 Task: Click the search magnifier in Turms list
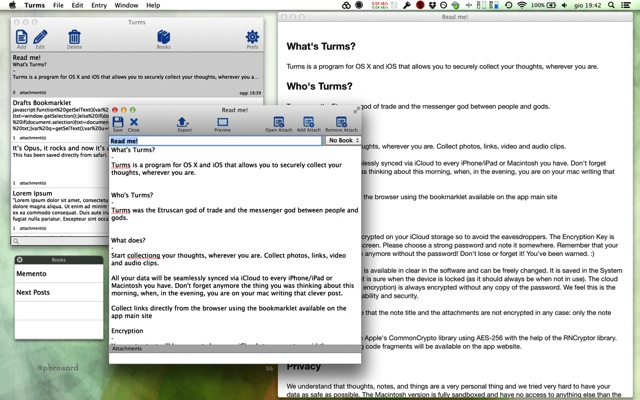tap(16, 241)
